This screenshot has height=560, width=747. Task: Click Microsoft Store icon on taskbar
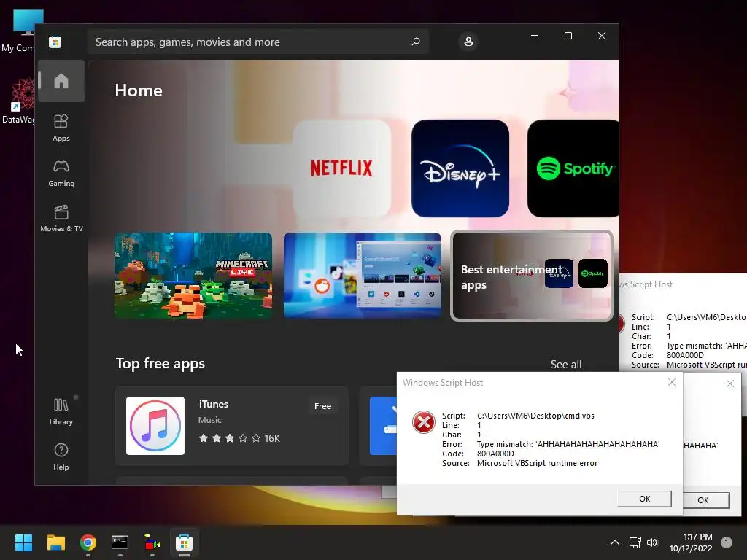[x=184, y=542]
